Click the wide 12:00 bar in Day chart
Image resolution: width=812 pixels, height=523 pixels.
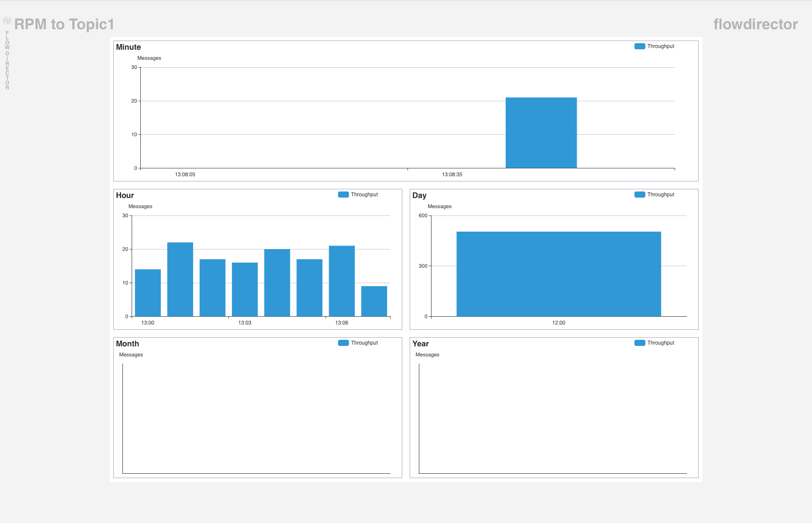(x=558, y=274)
